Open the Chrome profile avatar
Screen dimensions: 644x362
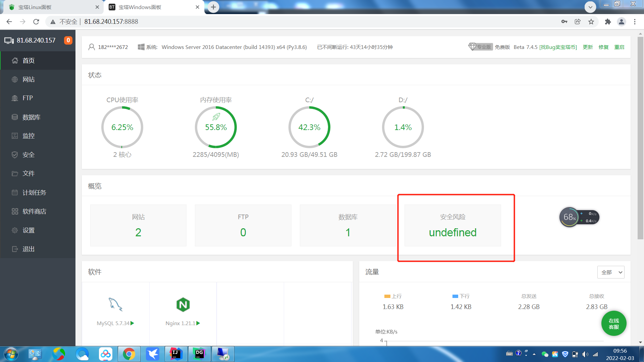[622, 21]
